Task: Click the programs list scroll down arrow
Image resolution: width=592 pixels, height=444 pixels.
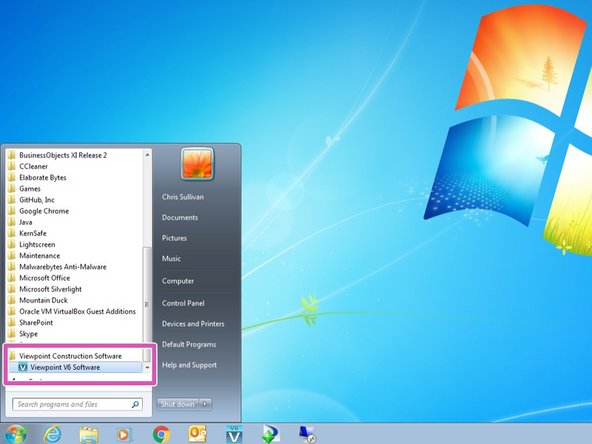Action: click(147, 367)
